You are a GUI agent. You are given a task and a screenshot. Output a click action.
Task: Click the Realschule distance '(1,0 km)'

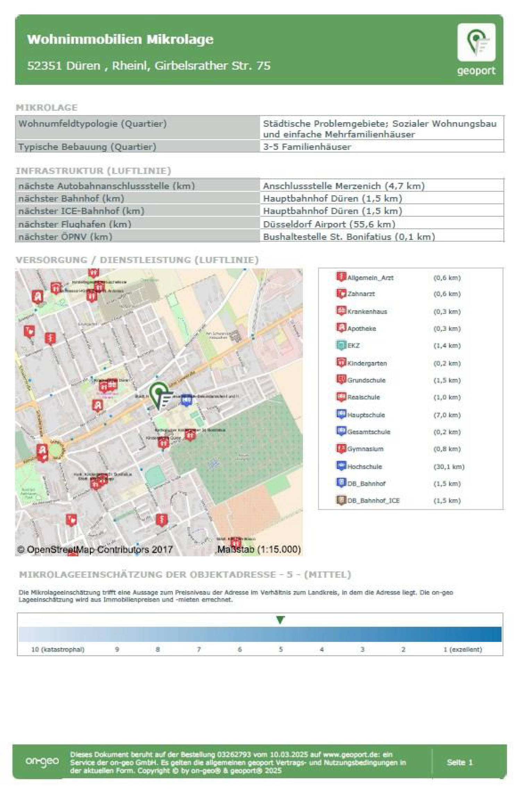(x=447, y=397)
